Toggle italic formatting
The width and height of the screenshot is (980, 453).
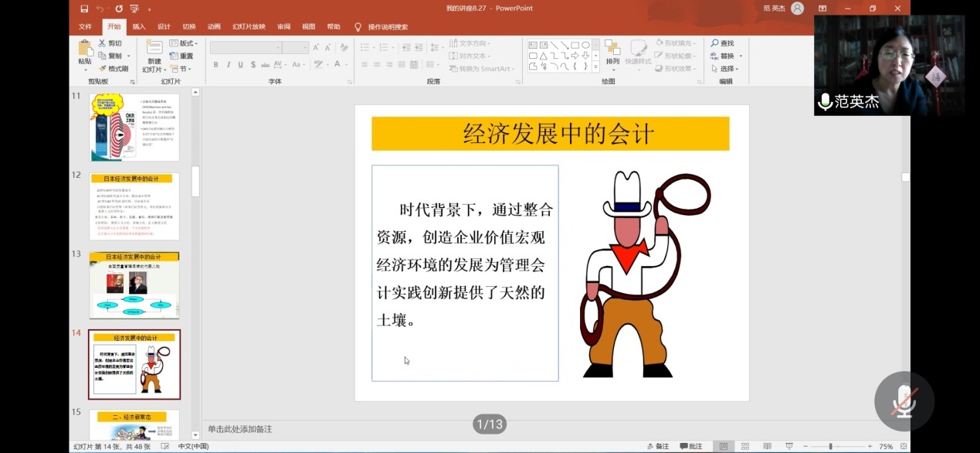(x=228, y=65)
